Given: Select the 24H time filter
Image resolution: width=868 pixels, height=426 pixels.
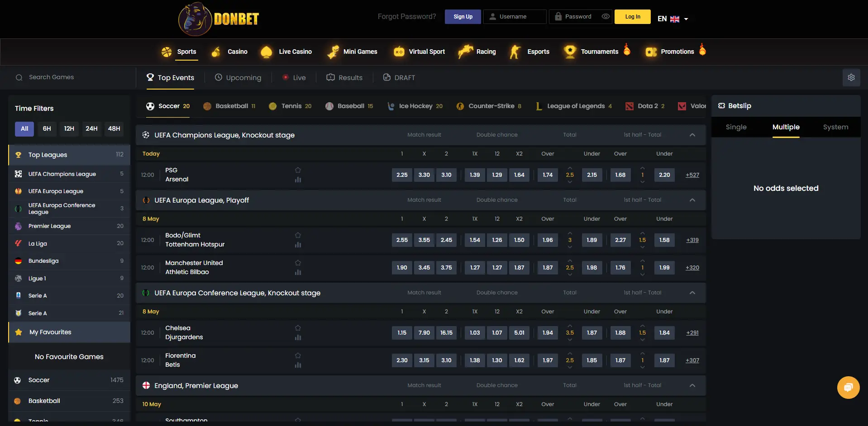Looking at the screenshot, I should (91, 129).
